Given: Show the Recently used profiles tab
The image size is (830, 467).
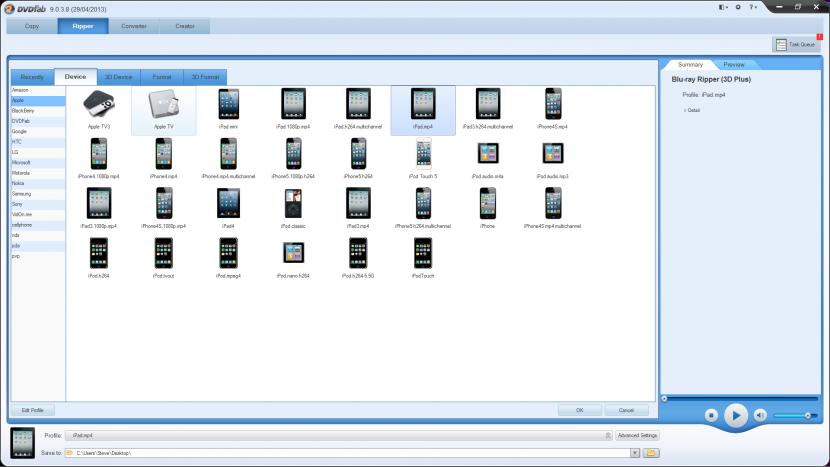Looking at the screenshot, I should click(x=32, y=77).
